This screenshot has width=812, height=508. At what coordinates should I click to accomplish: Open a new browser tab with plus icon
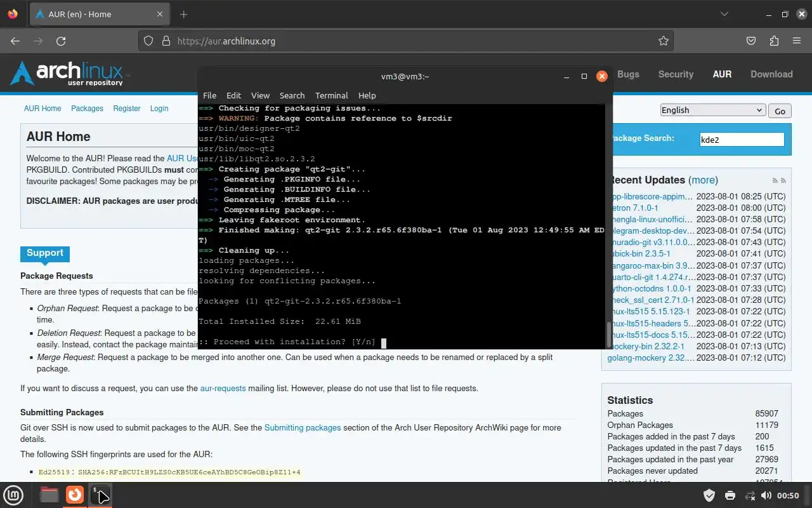click(x=183, y=14)
